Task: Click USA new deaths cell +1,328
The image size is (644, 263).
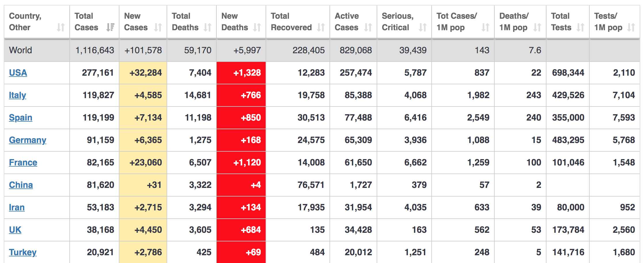Action: (241, 73)
